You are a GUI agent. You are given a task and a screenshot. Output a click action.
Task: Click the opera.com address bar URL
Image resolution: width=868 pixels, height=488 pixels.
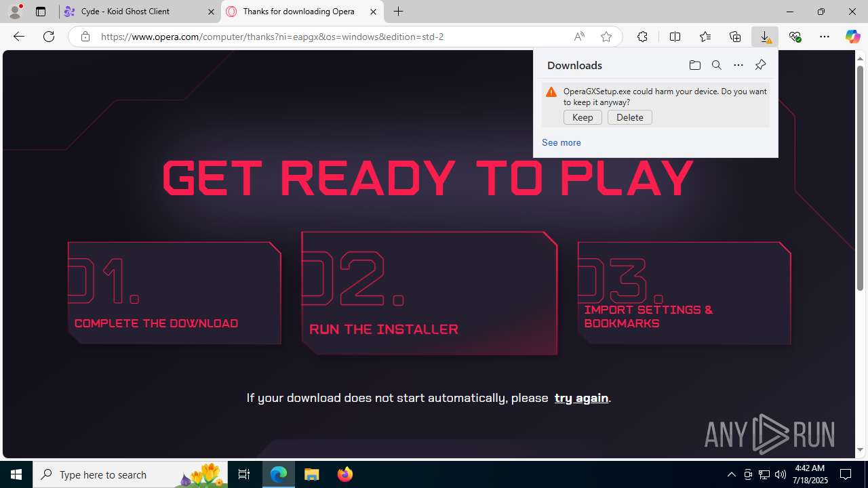272,37
